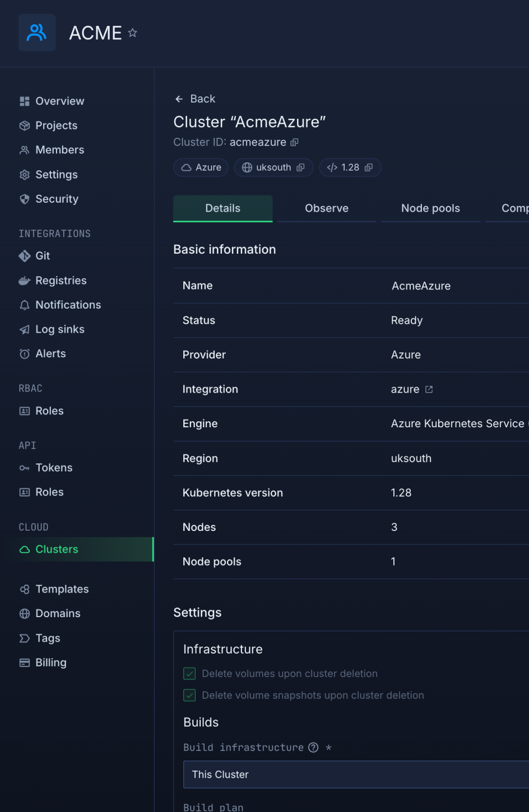Go Back to the clusters list
The width and height of the screenshot is (529, 812).
[x=195, y=99]
